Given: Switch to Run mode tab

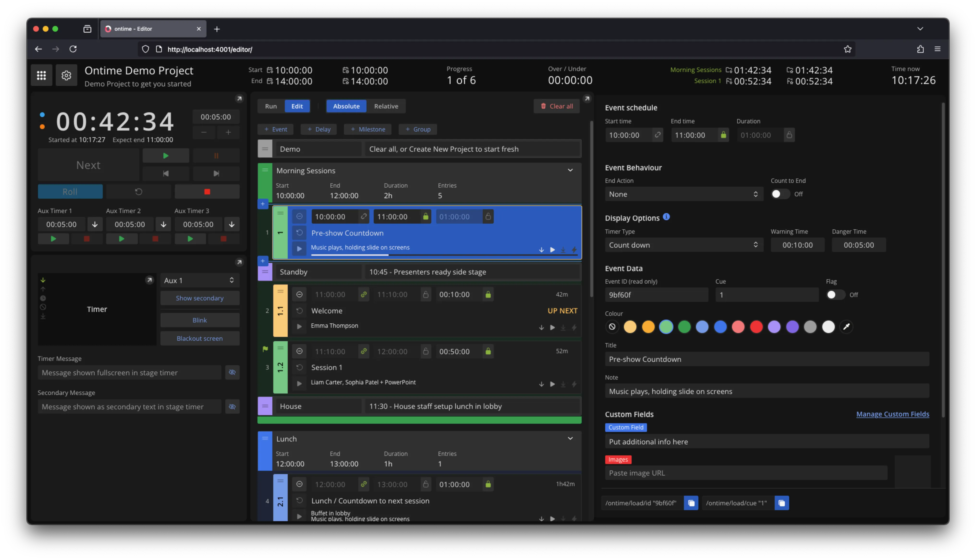Looking at the screenshot, I should click(271, 106).
